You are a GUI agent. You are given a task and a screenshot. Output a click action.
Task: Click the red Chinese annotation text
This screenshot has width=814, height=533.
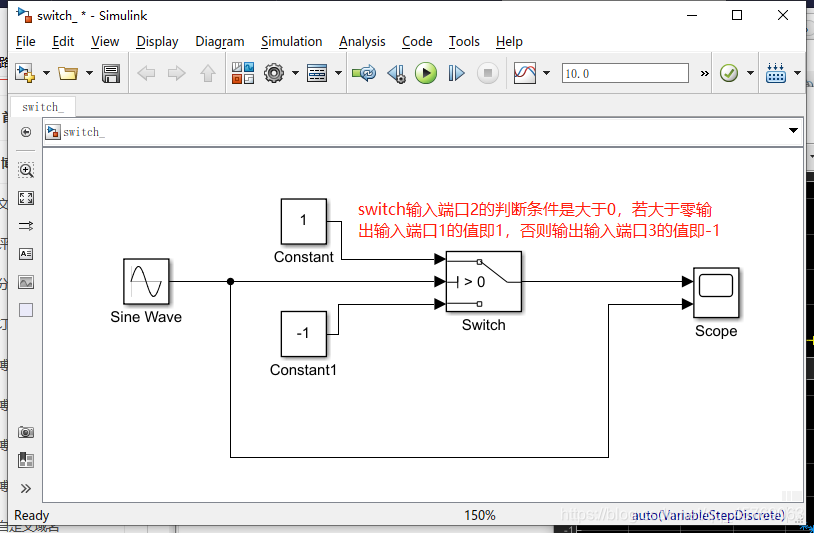click(x=539, y=220)
